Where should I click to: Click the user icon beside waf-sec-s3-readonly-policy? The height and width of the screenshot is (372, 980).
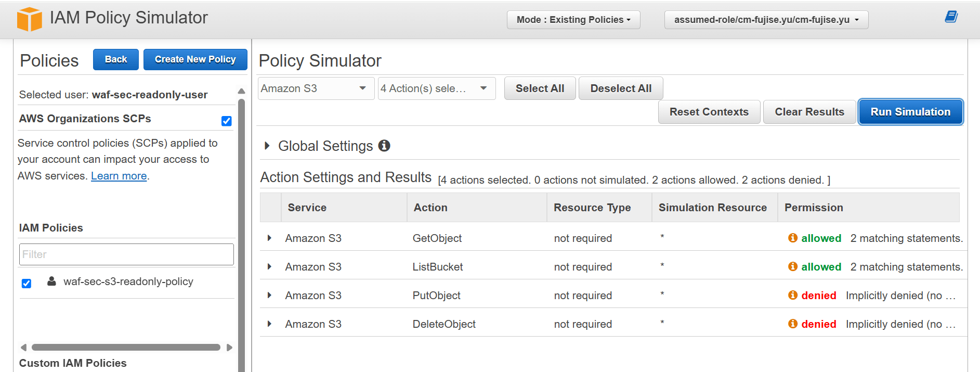pyautogui.click(x=51, y=281)
